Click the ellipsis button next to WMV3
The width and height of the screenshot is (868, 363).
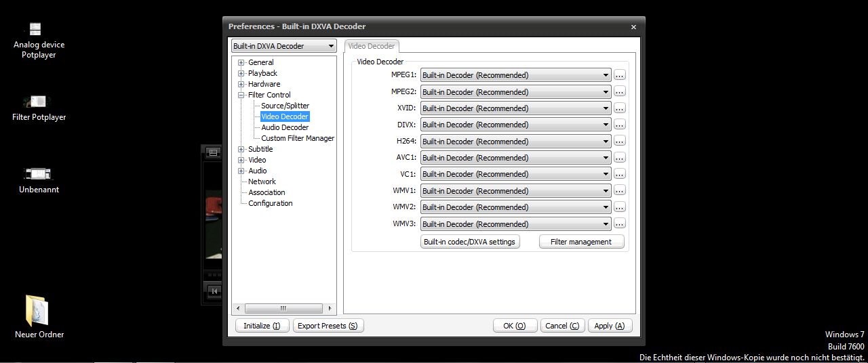coord(619,223)
